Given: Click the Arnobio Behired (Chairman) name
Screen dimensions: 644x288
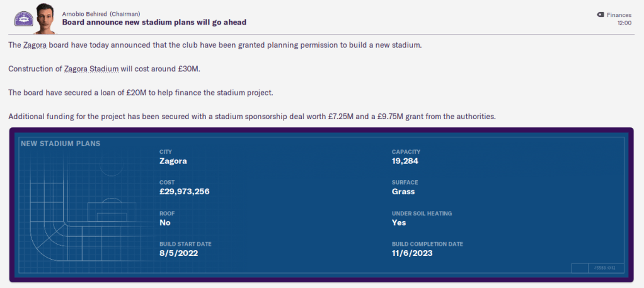Looking at the screenshot, I should point(101,13).
